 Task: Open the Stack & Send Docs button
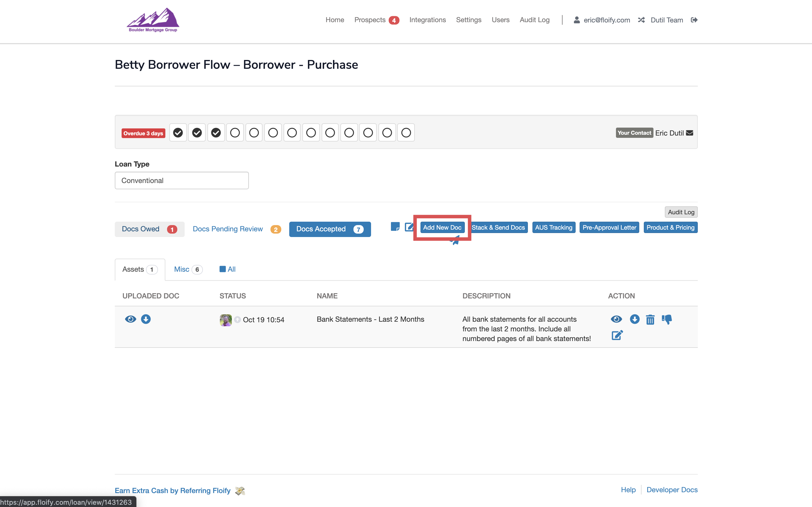click(x=498, y=227)
